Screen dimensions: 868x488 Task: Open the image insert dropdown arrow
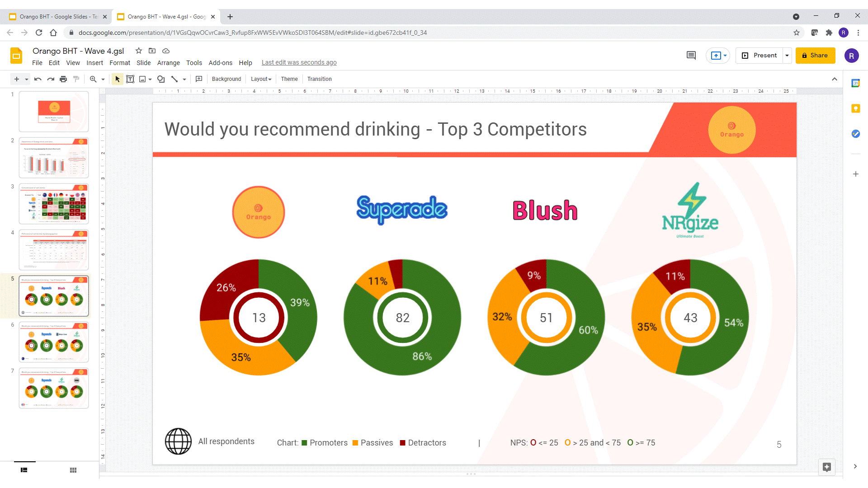point(150,79)
